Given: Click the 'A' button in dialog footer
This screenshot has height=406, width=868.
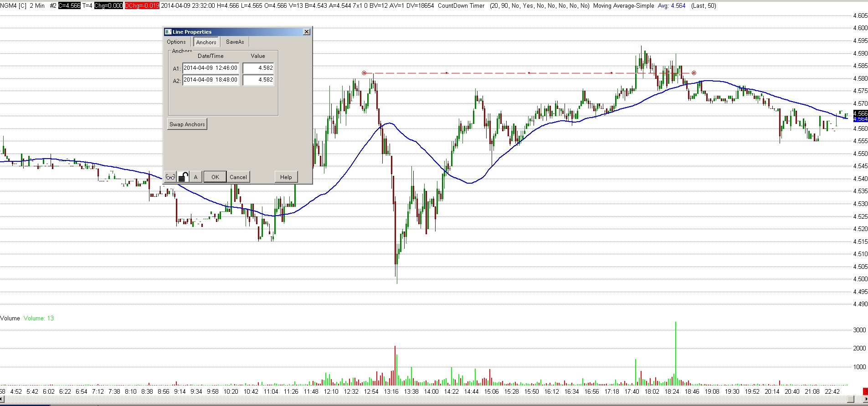Looking at the screenshot, I should click(x=196, y=177).
